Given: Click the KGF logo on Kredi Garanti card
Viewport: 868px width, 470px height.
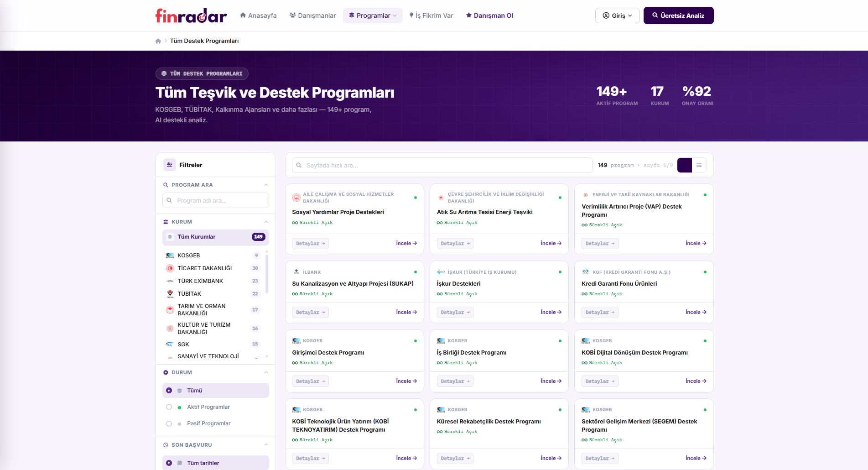Looking at the screenshot, I should pyautogui.click(x=585, y=272).
